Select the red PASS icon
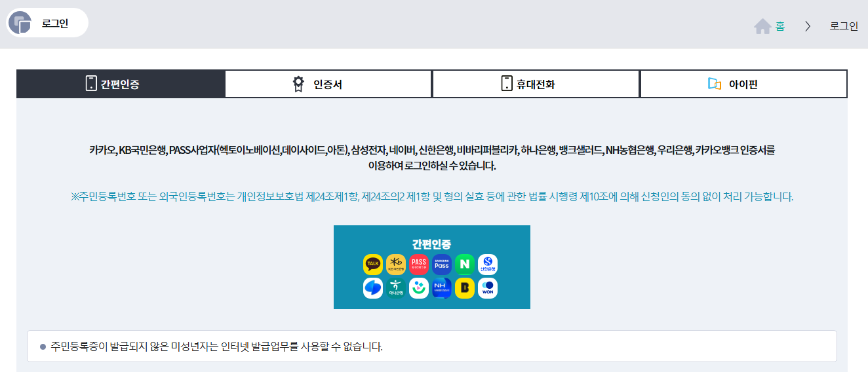Screen dimensions: 868x372 [419, 264]
